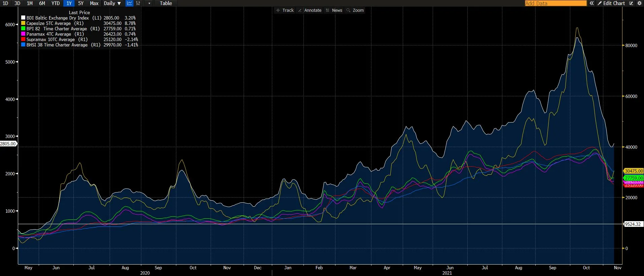
Task: Enable the Track crosshair tool
Action: (285, 10)
